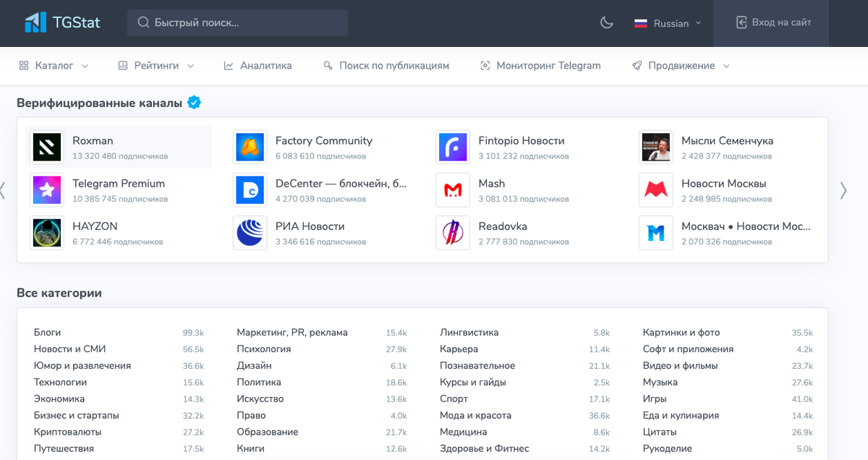
Task: Open Мониторинг Telegram page
Action: [540, 66]
